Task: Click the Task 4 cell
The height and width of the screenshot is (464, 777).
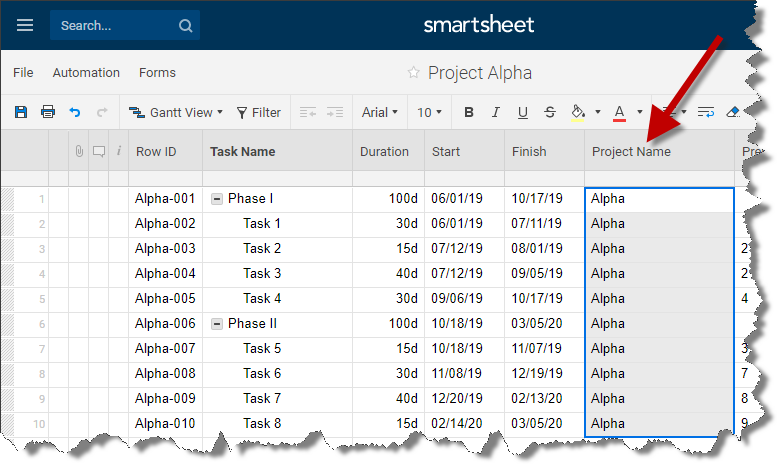Action: point(278,299)
